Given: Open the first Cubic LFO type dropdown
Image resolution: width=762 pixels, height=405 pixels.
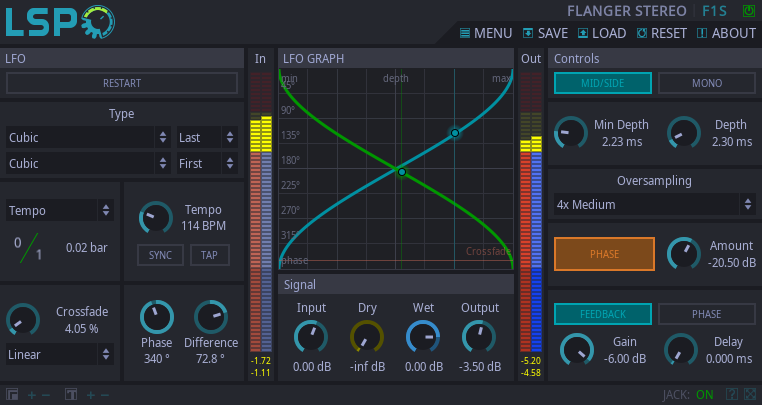Looking at the screenshot, I should pyautogui.click(x=88, y=138).
